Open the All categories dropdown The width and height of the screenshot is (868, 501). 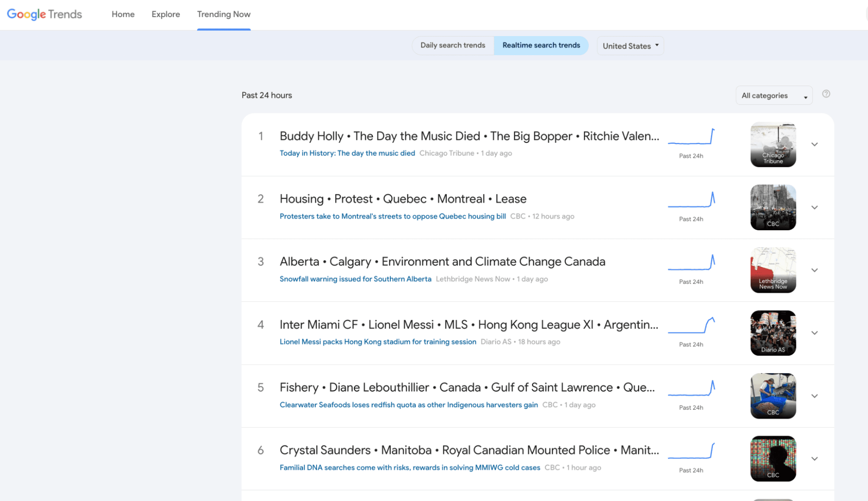(x=774, y=96)
